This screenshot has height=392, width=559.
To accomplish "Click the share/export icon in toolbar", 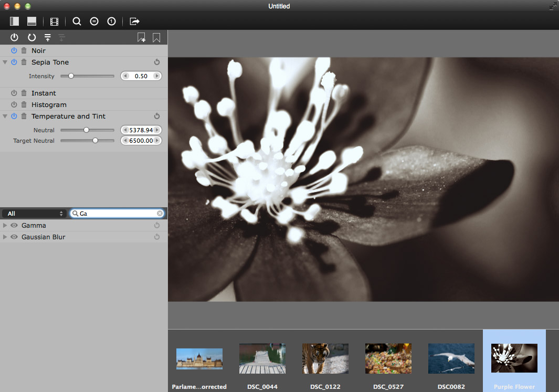I will coord(134,22).
